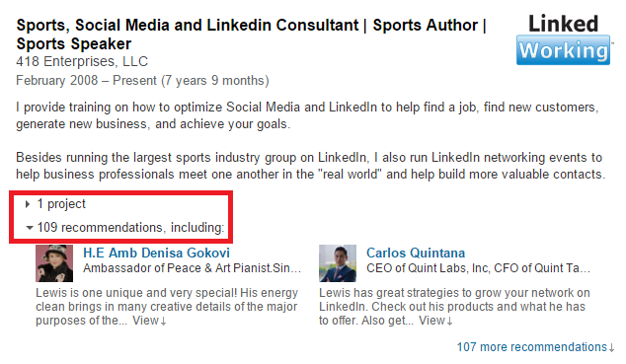The width and height of the screenshot is (626, 364).
Task: Open the Carlos Quintana name link
Action: click(416, 253)
